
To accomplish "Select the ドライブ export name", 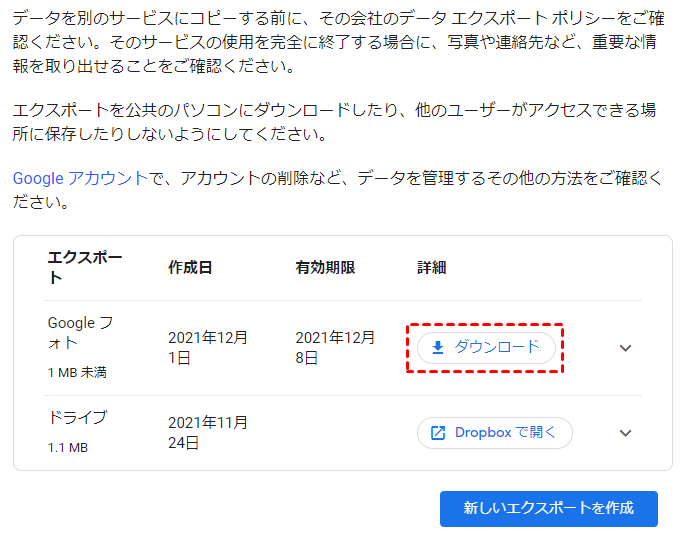I will (x=77, y=418).
